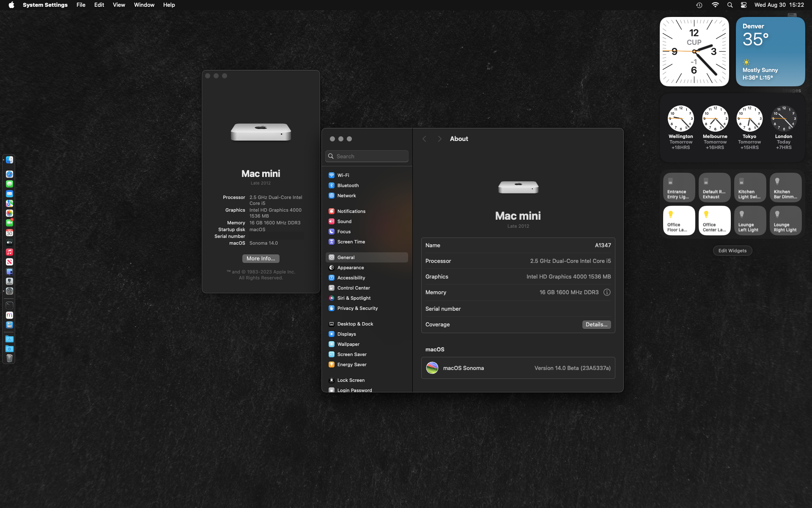Open Privacy & Security pane
Screen dimensions: 812x508
click(357, 308)
